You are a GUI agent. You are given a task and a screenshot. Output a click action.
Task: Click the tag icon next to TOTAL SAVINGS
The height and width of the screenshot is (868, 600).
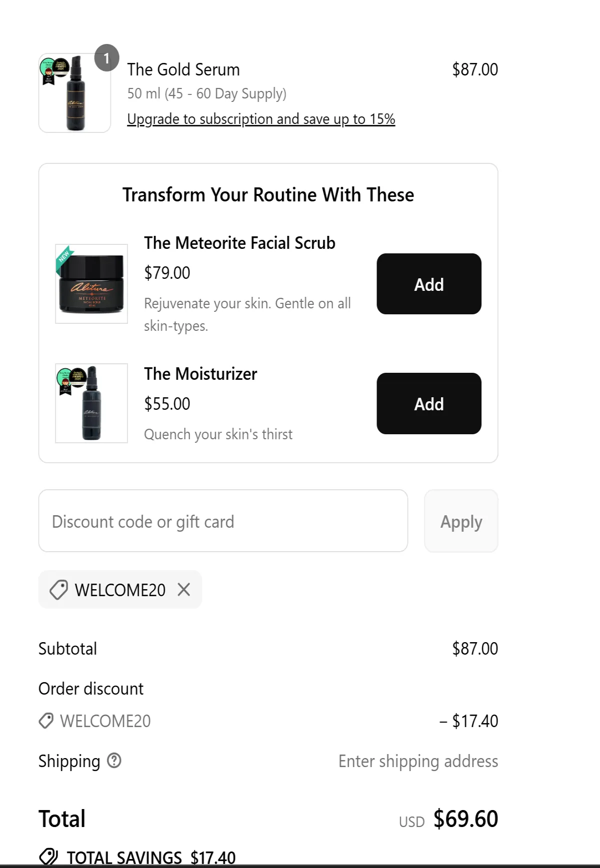click(x=48, y=856)
